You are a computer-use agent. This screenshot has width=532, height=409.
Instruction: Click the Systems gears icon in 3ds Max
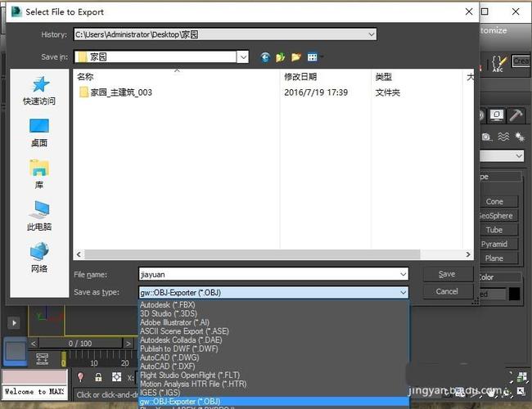click(520, 137)
